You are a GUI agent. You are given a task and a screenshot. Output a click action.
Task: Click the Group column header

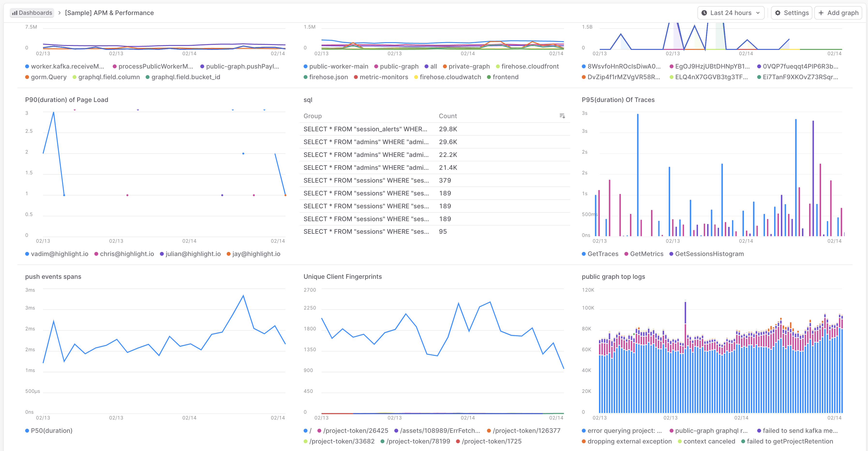[312, 116]
